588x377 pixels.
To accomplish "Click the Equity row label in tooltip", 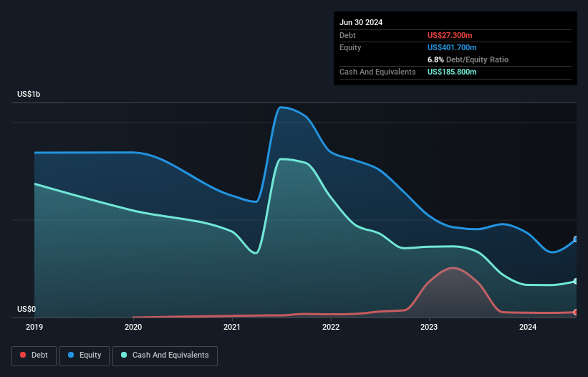I will click(350, 47).
